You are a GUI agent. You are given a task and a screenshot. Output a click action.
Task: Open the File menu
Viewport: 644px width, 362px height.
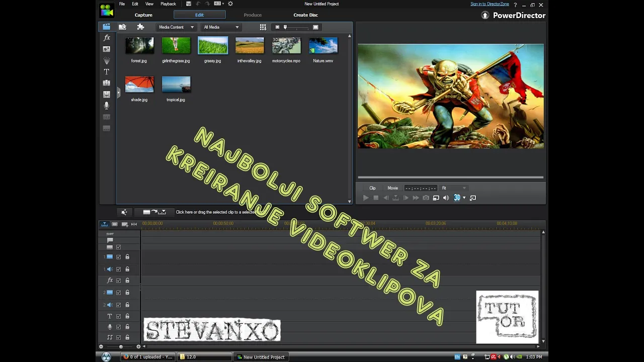[x=122, y=4]
